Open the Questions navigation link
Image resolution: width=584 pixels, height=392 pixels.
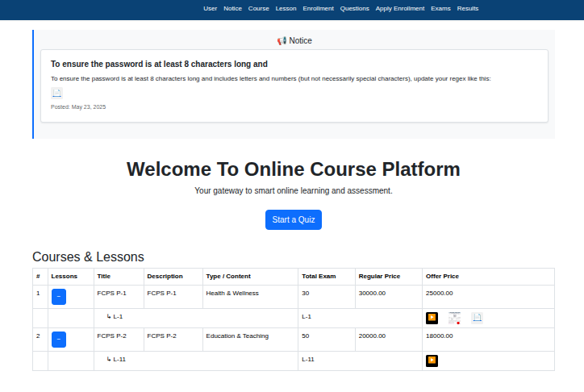click(355, 9)
